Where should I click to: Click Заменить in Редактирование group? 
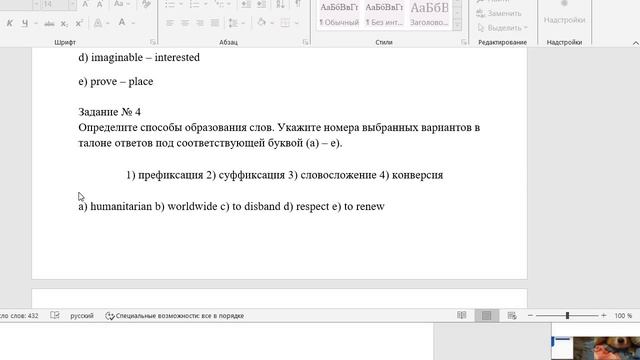pyautogui.click(x=499, y=13)
